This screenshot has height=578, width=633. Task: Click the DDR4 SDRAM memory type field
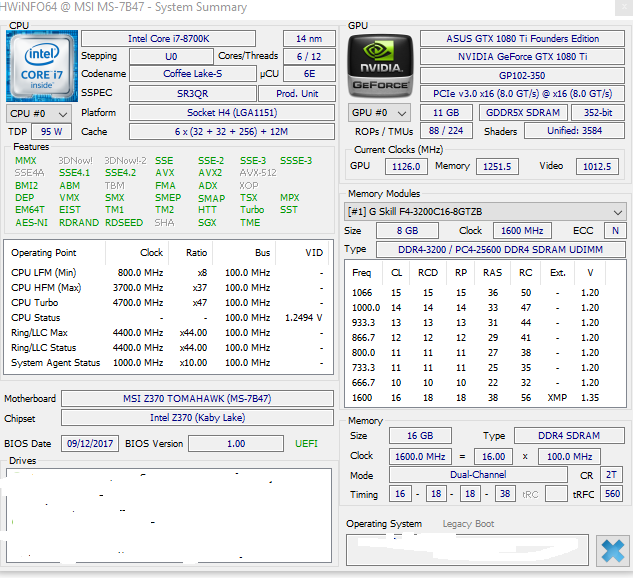[x=569, y=436]
